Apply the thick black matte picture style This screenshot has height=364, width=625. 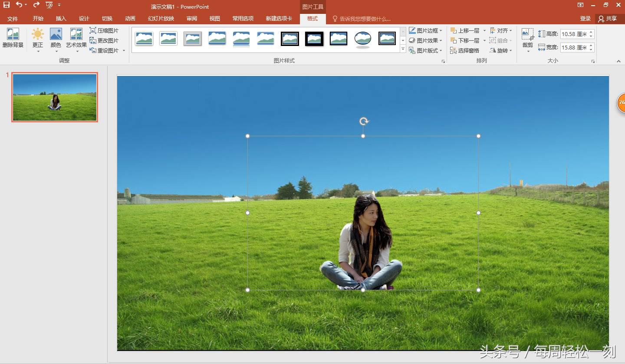point(314,39)
